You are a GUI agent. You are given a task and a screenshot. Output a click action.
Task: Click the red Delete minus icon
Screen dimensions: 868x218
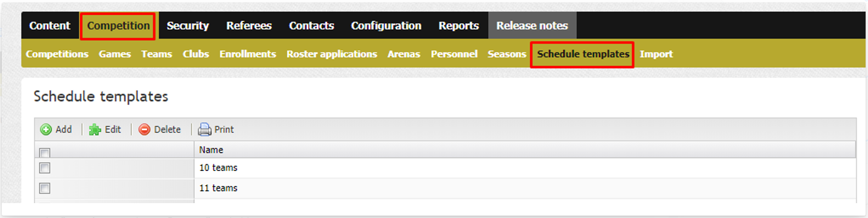point(144,129)
